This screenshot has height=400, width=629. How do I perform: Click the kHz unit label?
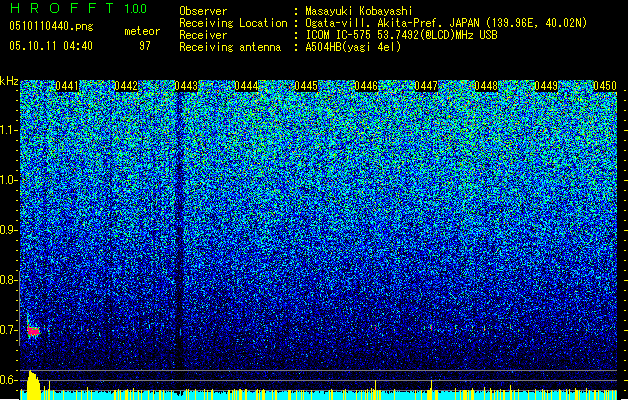pyautogui.click(x=9, y=81)
